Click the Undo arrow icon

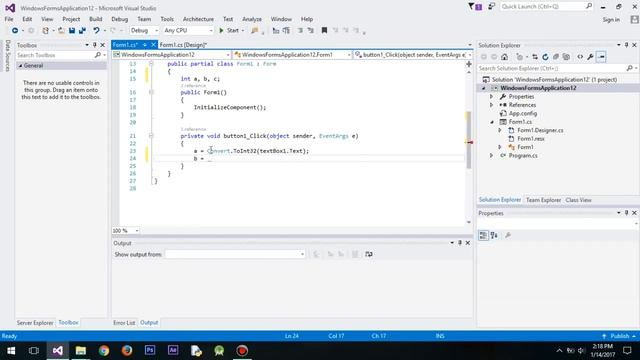[96, 31]
